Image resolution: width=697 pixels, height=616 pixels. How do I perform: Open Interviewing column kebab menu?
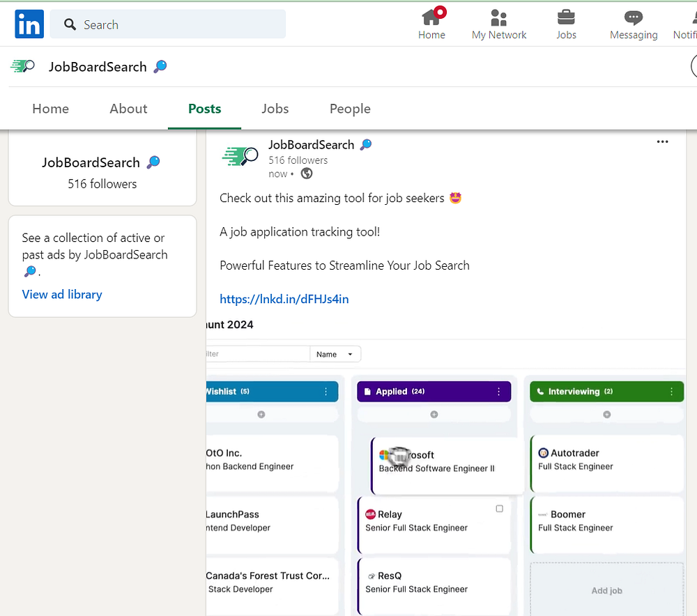point(671,392)
